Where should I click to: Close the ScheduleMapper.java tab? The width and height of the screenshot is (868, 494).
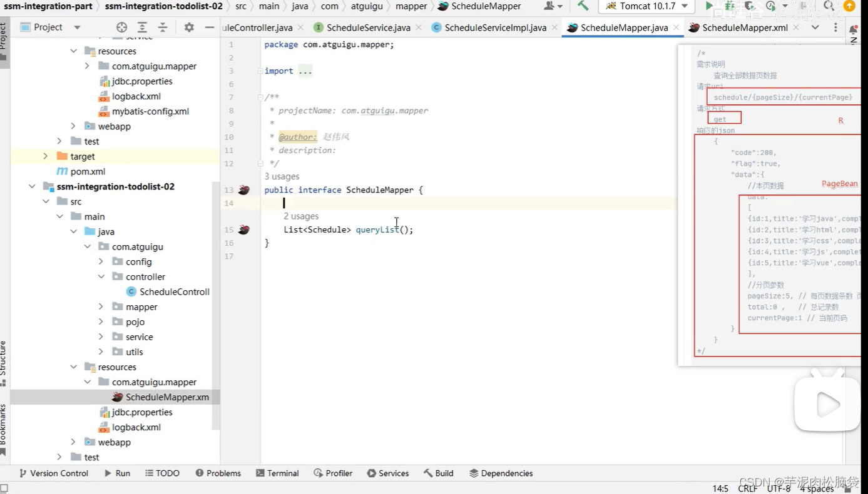tap(676, 28)
